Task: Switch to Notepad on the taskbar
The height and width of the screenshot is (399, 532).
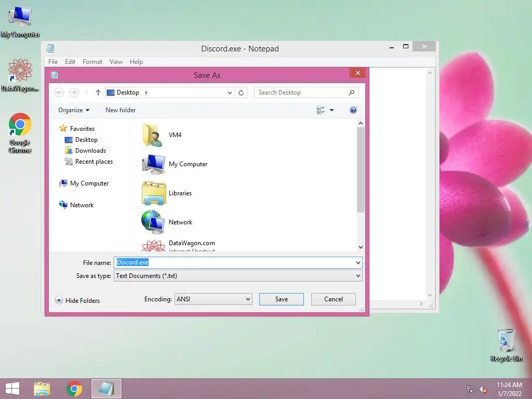Action: click(x=106, y=389)
